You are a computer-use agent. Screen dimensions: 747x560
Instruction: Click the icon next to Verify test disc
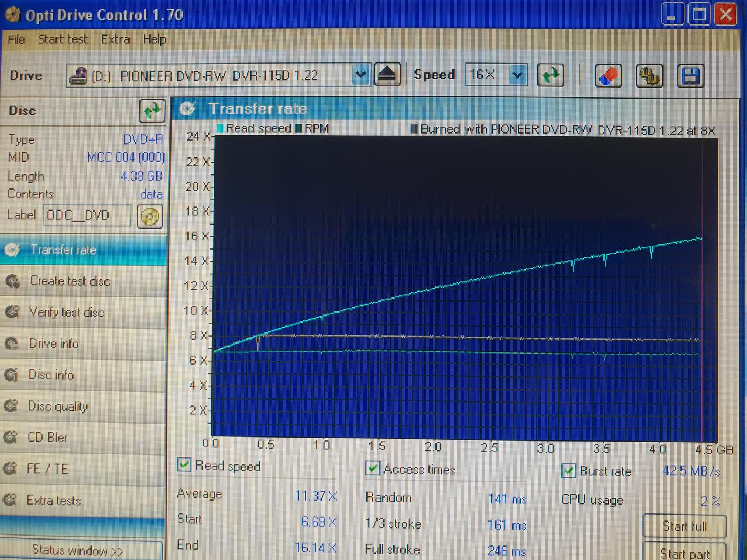12,312
